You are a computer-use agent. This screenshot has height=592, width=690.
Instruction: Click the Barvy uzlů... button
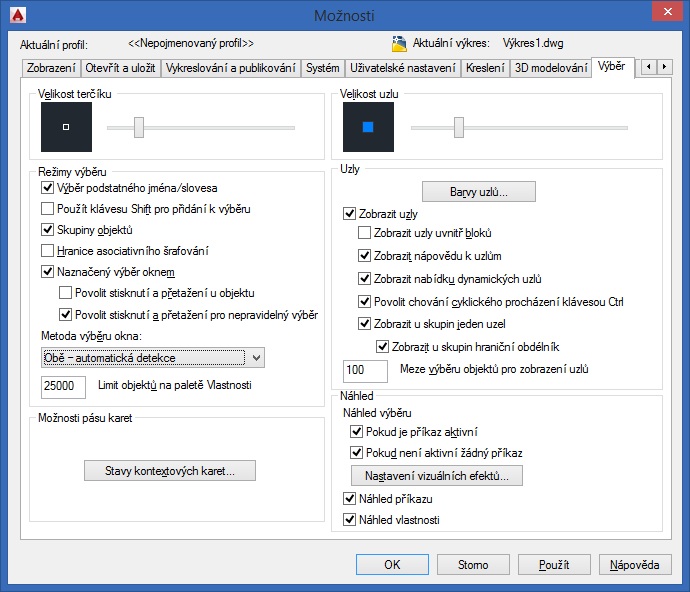pyautogui.click(x=479, y=191)
